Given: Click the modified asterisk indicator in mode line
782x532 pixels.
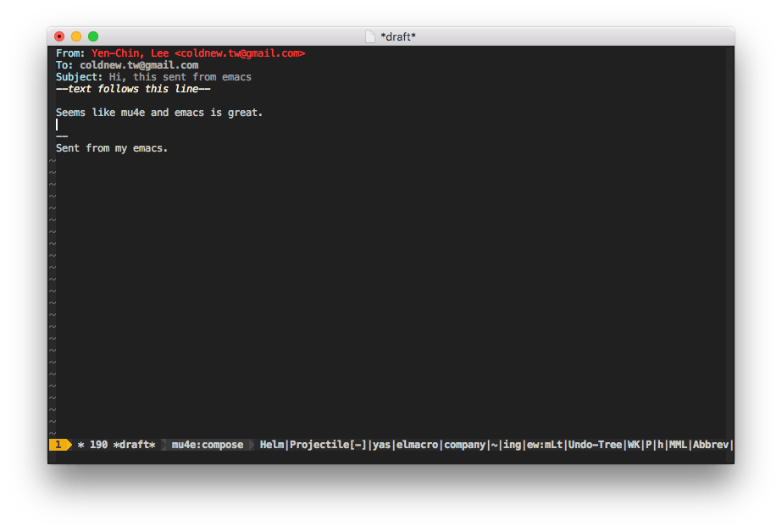Looking at the screenshot, I should pyautogui.click(x=80, y=445).
